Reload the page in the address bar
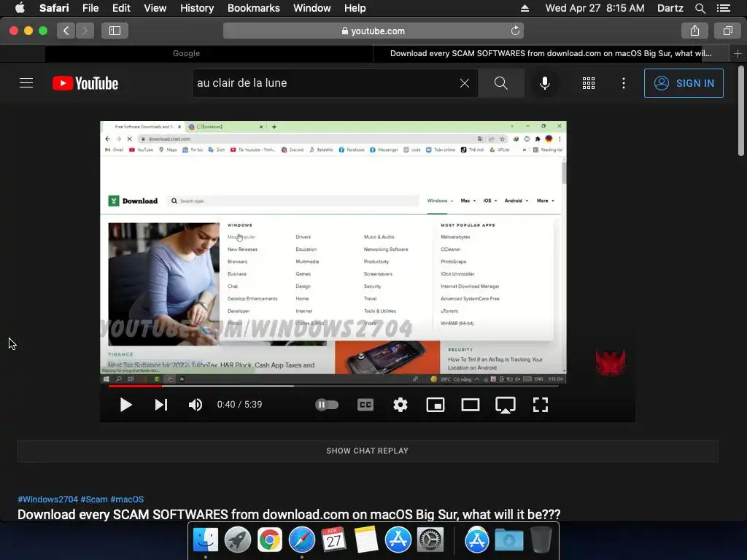747x560 pixels. point(515,31)
